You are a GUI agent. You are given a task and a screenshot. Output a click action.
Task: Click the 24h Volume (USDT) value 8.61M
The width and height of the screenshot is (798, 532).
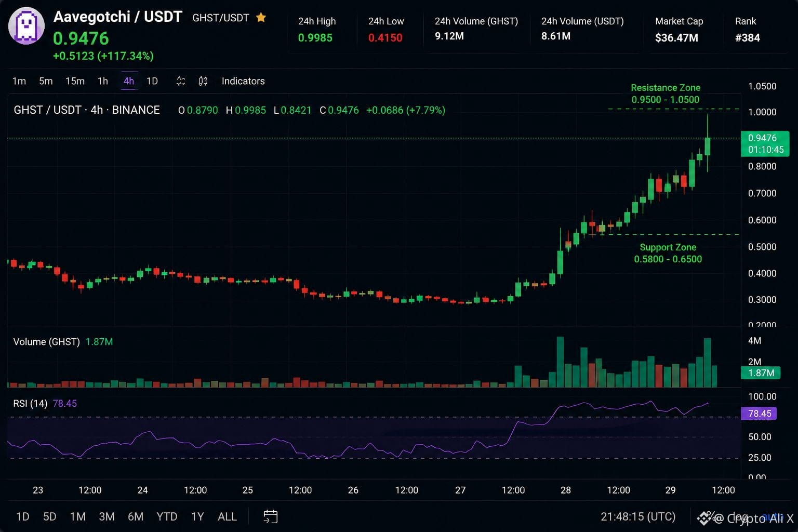[556, 36]
